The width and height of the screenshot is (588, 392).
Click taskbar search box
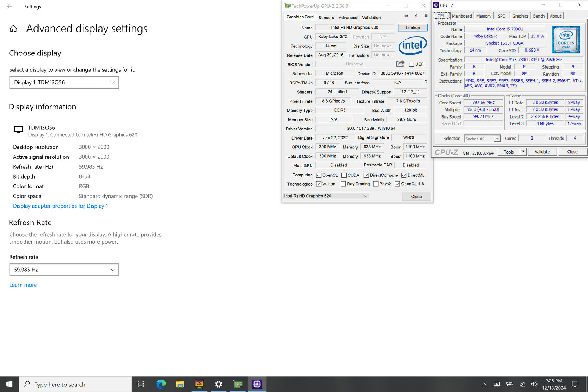pos(75,384)
